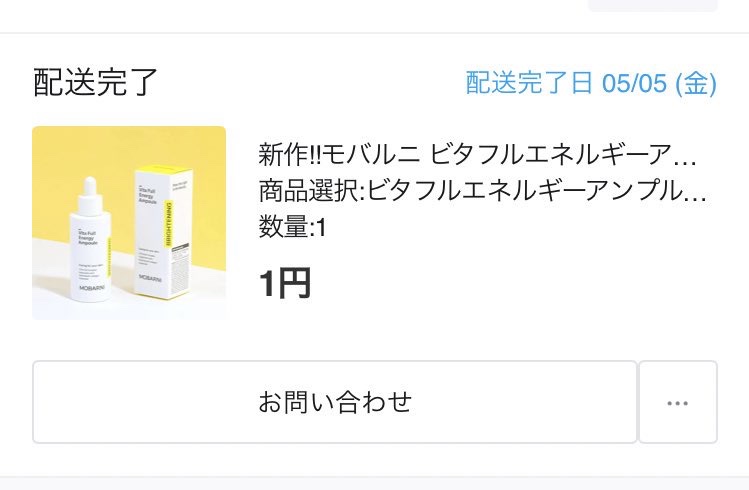This screenshot has height=490, width=749.
Task: Tap the 1円 price label
Action: [285, 283]
